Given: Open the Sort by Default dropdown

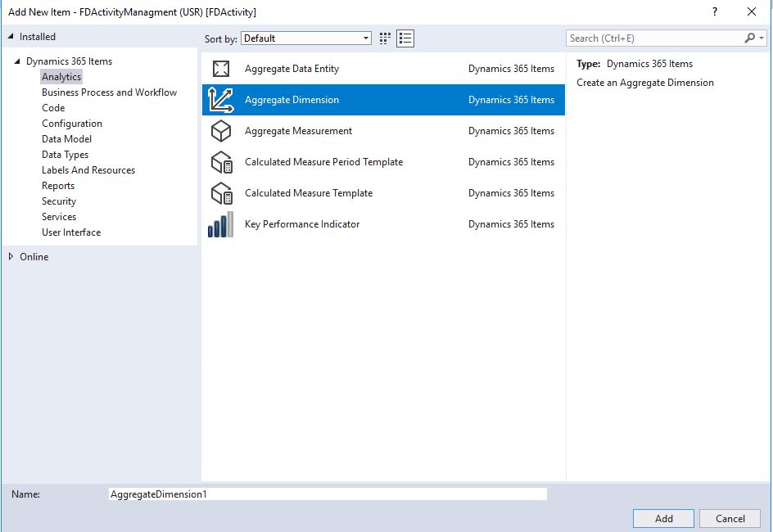Looking at the screenshot, I should [306, 38].
